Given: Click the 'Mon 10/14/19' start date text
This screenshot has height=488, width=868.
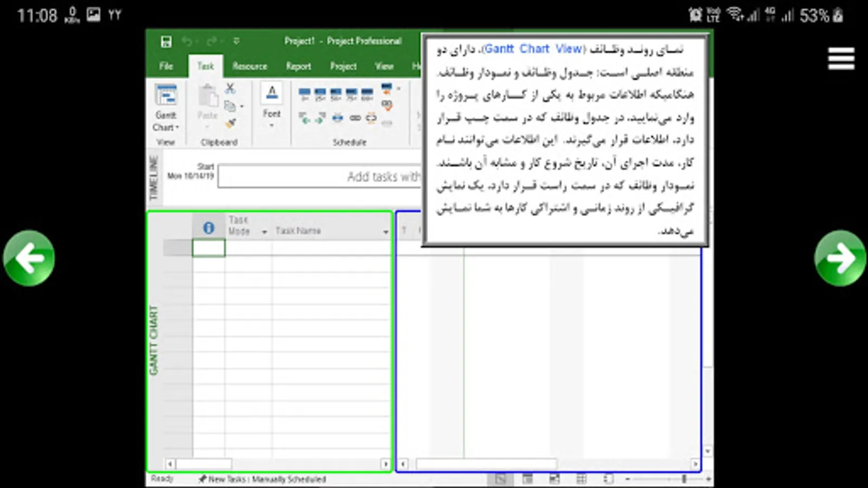Looking at the screenshot, I should click(190, 176).
